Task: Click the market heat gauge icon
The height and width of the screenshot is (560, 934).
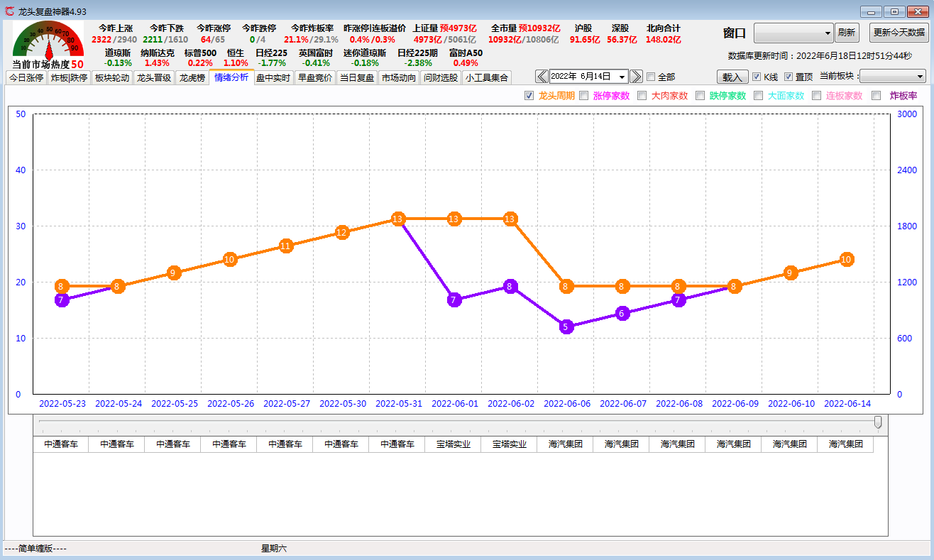Action: tap(48, 40)
